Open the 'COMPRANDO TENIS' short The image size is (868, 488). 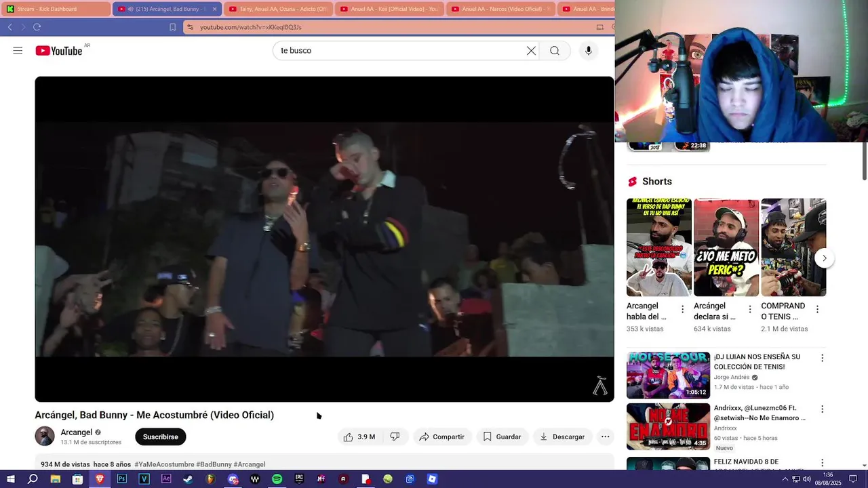click(793, 247)
